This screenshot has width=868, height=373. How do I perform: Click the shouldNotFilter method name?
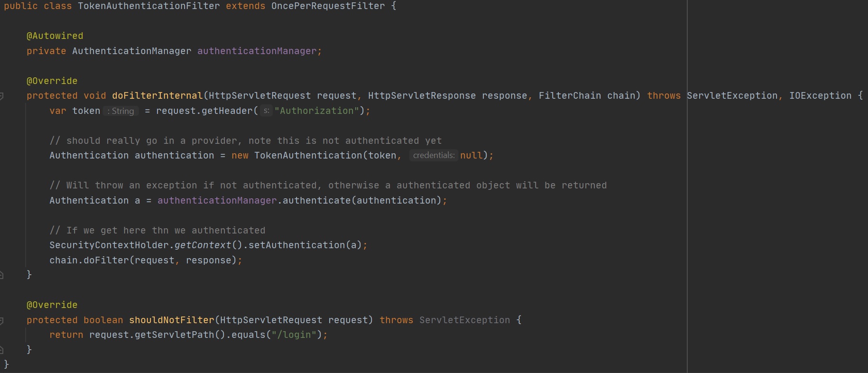pos(171,320)
